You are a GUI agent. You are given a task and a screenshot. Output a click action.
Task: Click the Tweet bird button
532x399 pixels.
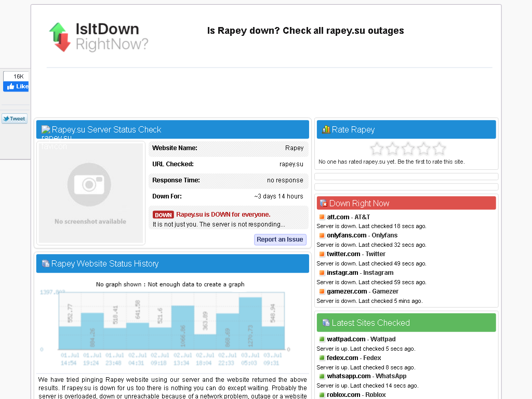pos(15,119)
